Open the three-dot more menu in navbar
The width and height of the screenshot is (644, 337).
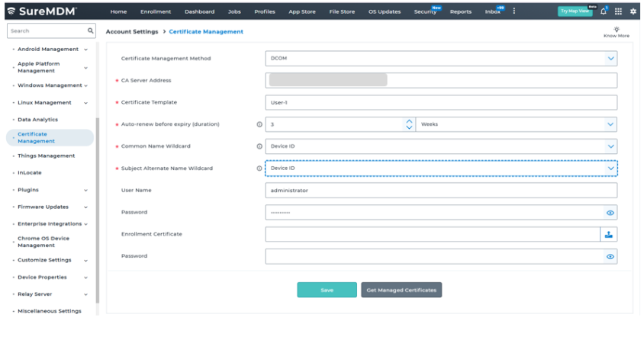[x=514, y=11]
